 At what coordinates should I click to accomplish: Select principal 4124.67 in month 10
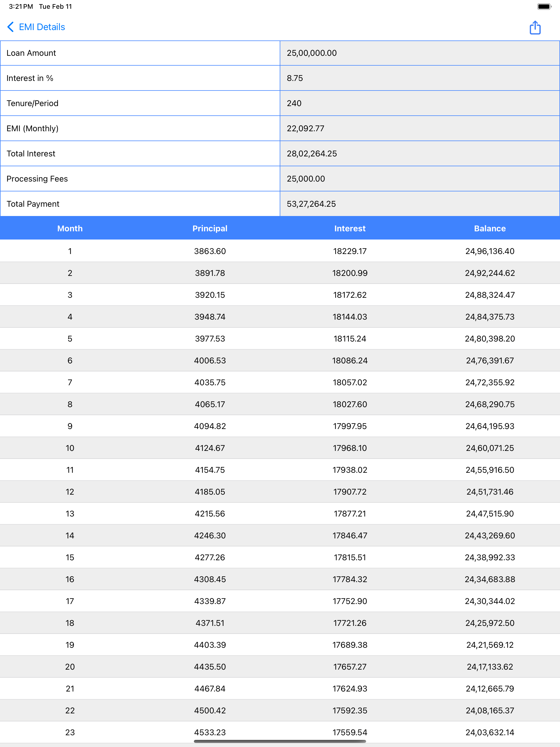210,448
